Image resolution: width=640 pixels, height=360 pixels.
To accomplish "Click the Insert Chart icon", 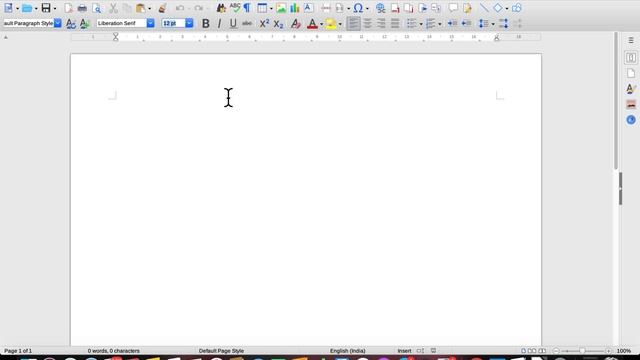I will [294, 8].
